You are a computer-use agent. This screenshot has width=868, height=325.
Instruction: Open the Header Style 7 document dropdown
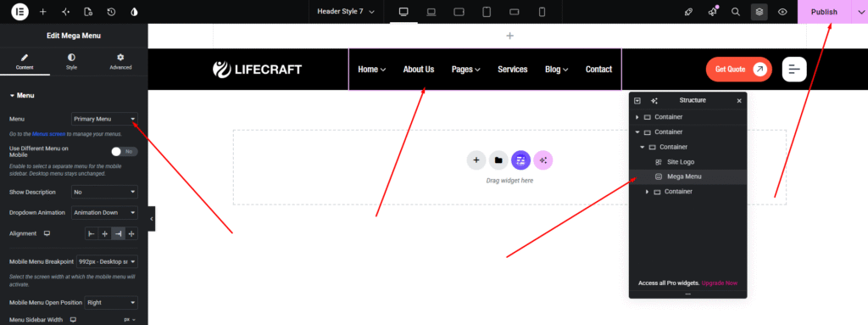click(346, 12)
